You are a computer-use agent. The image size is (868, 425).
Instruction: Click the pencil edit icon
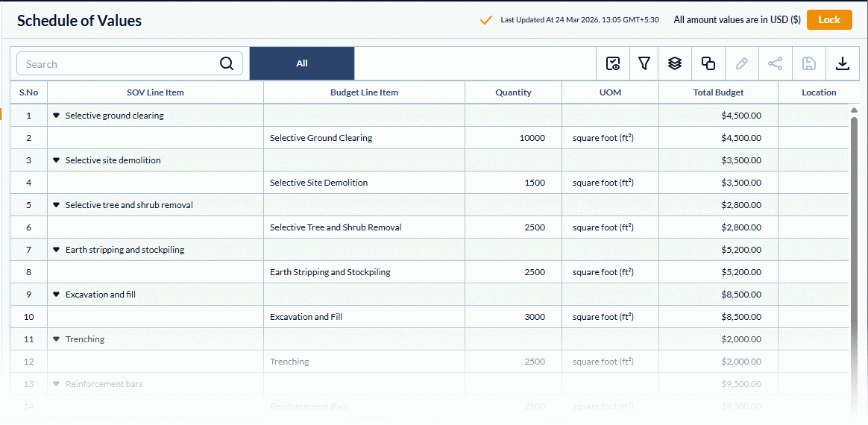click(741, 63)
